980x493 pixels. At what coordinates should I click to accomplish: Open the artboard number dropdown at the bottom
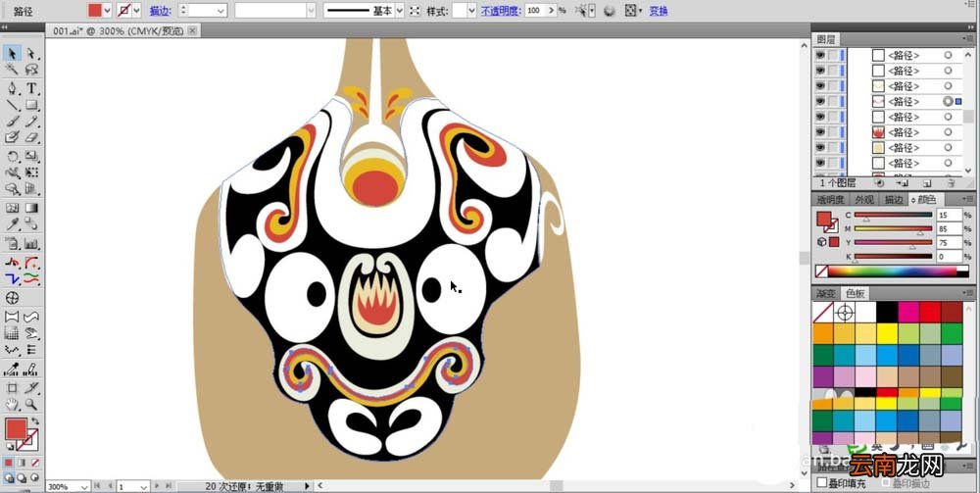(143, 486)
